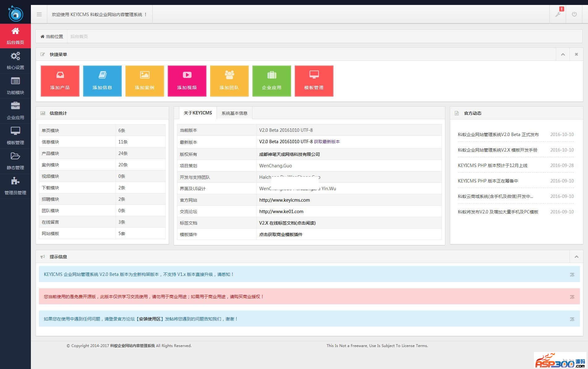
Task: Switch to the 系统基本信息 tab
Action: click(234, 113)
